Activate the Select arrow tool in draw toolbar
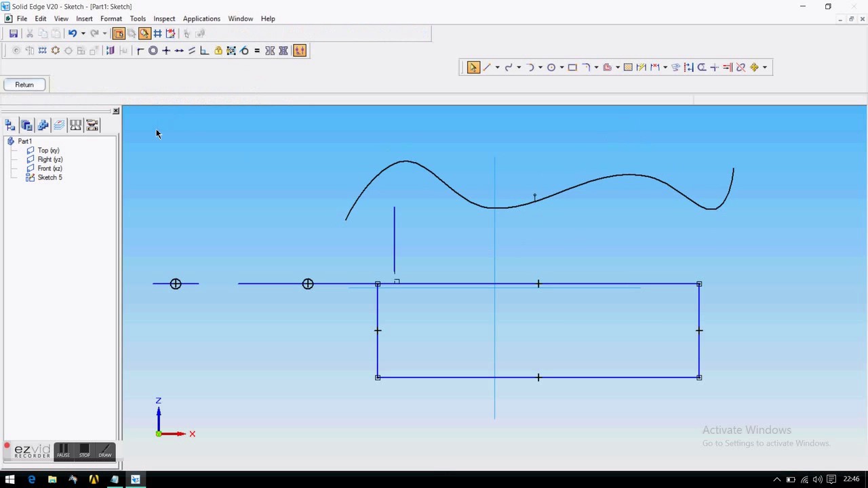Image resolution: width=868 pixels, height=488 pixels. pos(473,67)
